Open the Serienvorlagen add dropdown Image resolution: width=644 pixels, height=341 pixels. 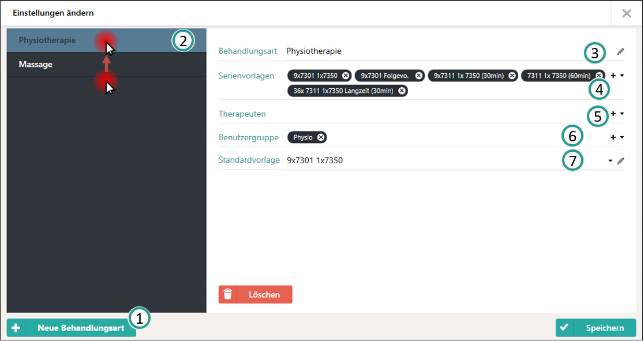click(617, 76)
